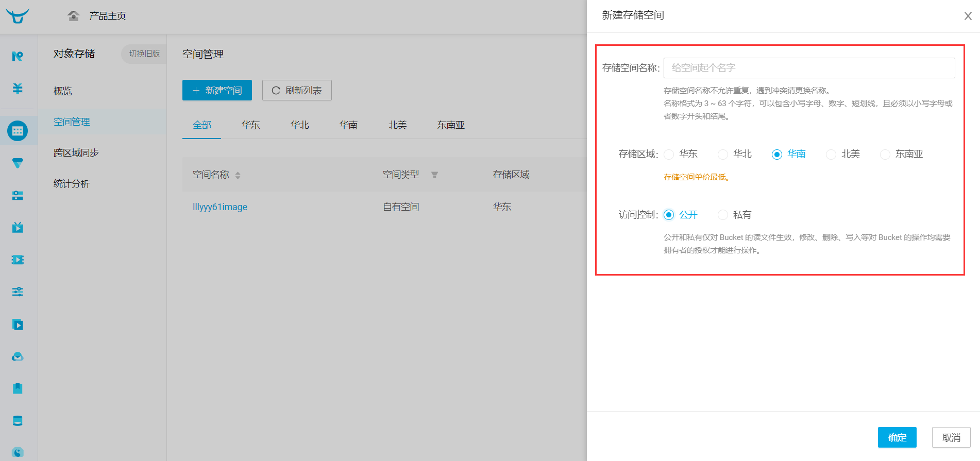
Task: Open the cloud mail icon in sidebar
Action: (x=18, y=356)
